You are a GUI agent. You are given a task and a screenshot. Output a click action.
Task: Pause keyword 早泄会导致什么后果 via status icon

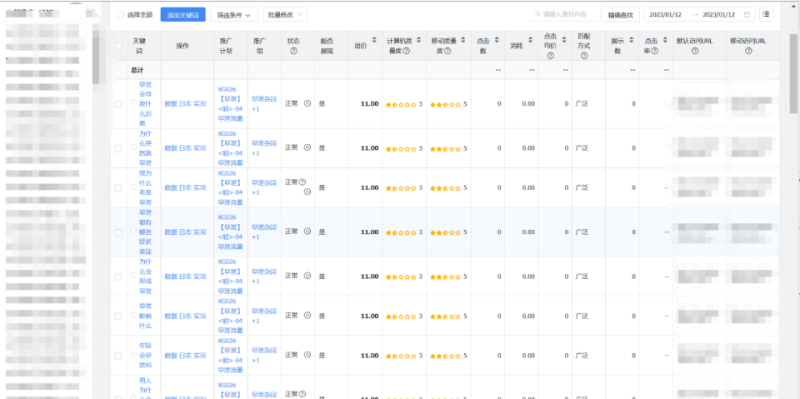(x=307, y=104)
